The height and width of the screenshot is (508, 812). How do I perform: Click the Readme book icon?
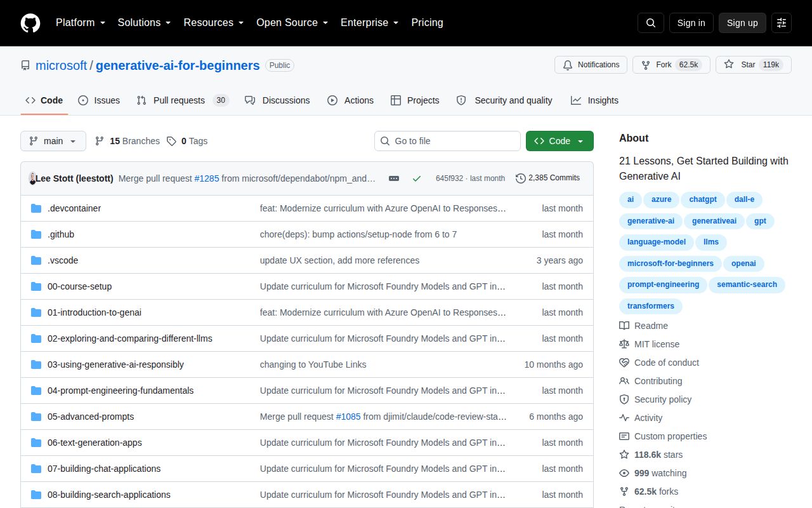point(624,326)
